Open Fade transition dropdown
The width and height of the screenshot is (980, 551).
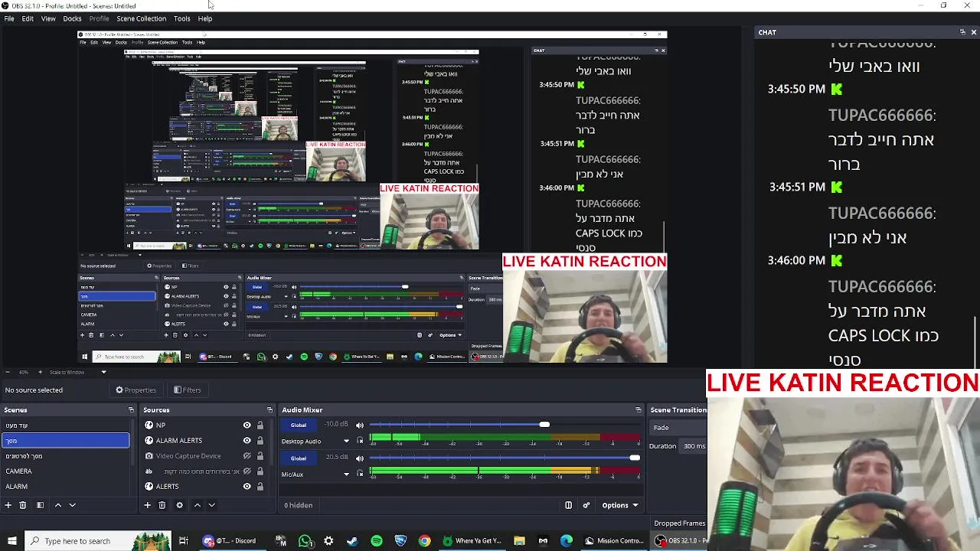click(x=678, y=428)
